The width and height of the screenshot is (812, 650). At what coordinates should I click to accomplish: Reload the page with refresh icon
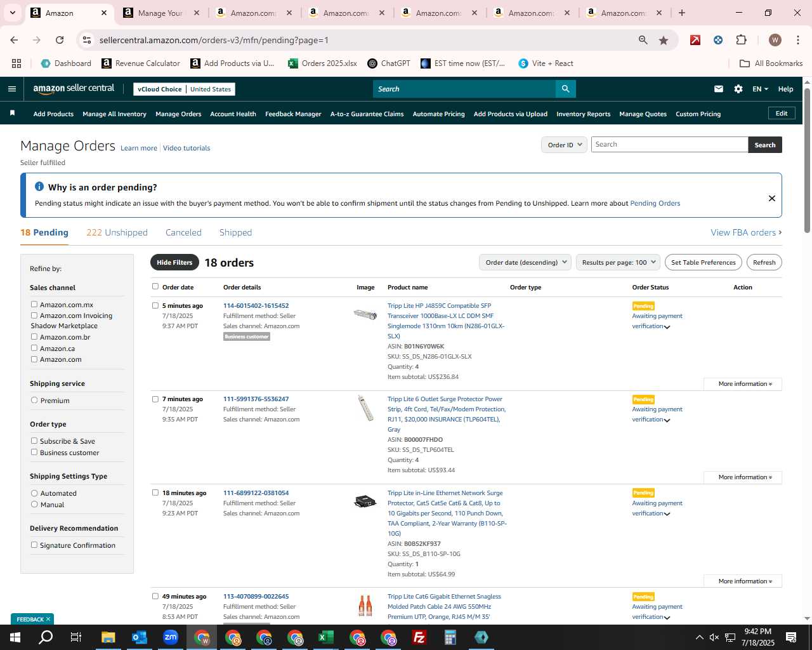pyautogui.click(x=60, y=40)
